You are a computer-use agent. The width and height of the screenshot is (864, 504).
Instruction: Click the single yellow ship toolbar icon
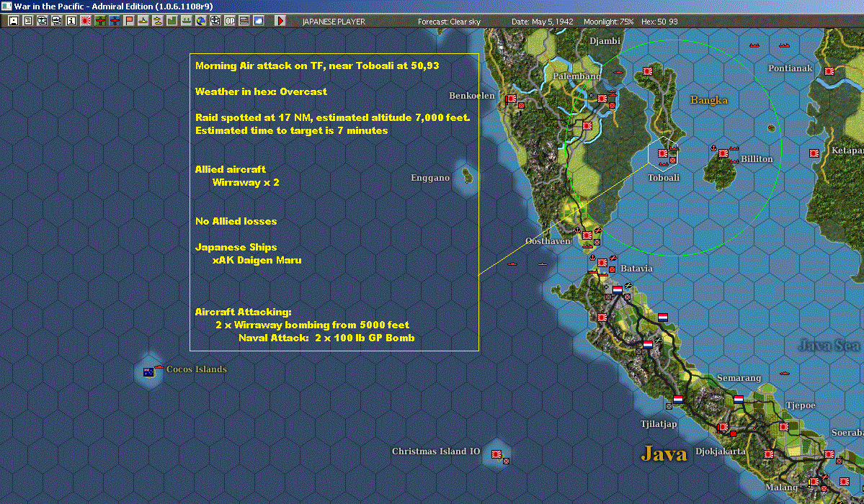coord(143,21)
